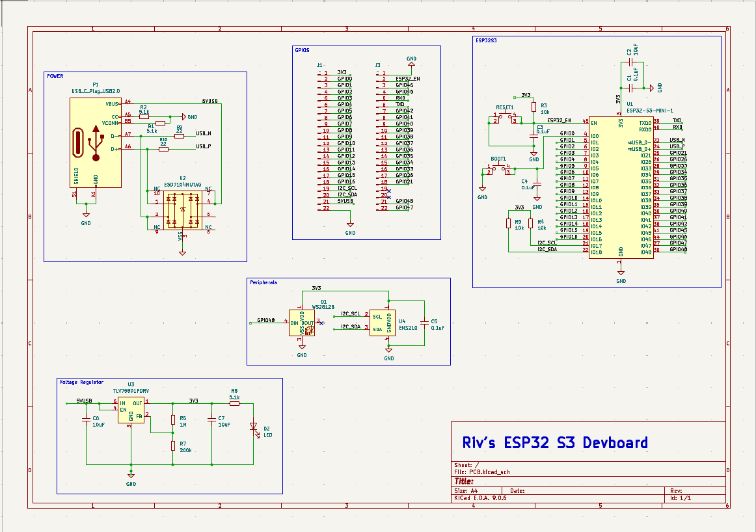The height and width of the screenshot is (532, 756).
Task: Select resistor R3 10k near reset
Action: (534, 107)
